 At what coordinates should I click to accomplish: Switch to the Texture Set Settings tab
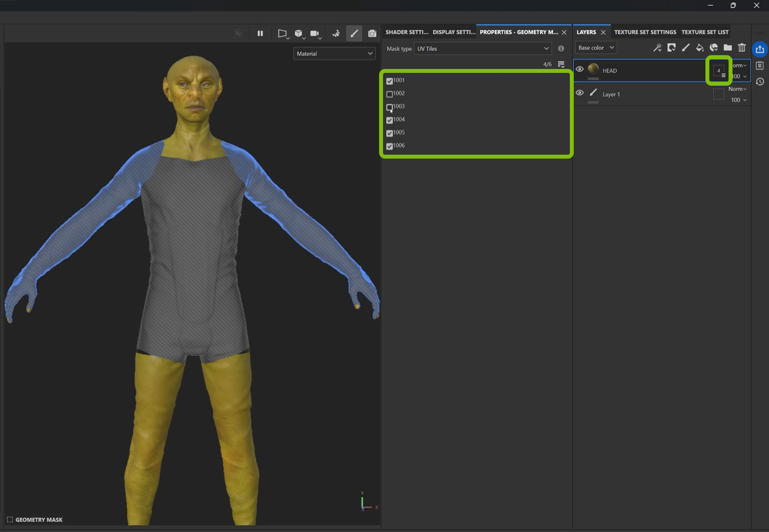tap(645, 32)
